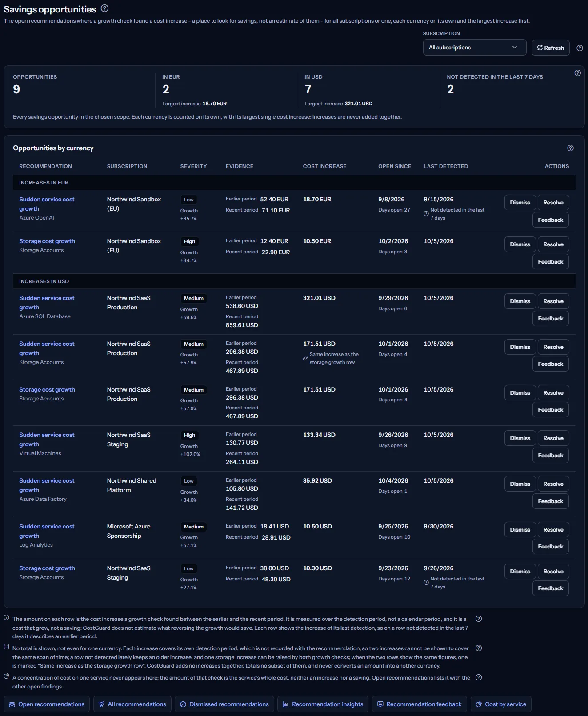Open Dismissed recommendations page
This screenshot has width=588, height=716.
coord(224,704)
